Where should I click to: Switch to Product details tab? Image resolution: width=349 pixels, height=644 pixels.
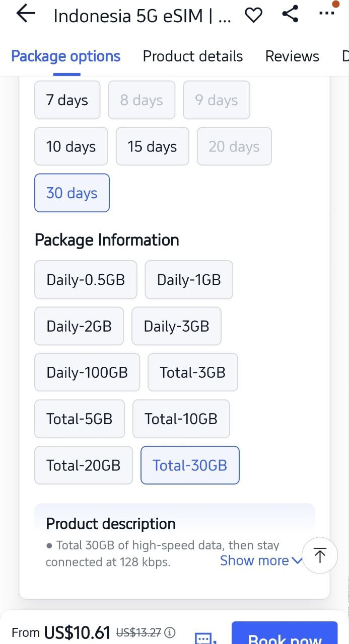(193, 56)
